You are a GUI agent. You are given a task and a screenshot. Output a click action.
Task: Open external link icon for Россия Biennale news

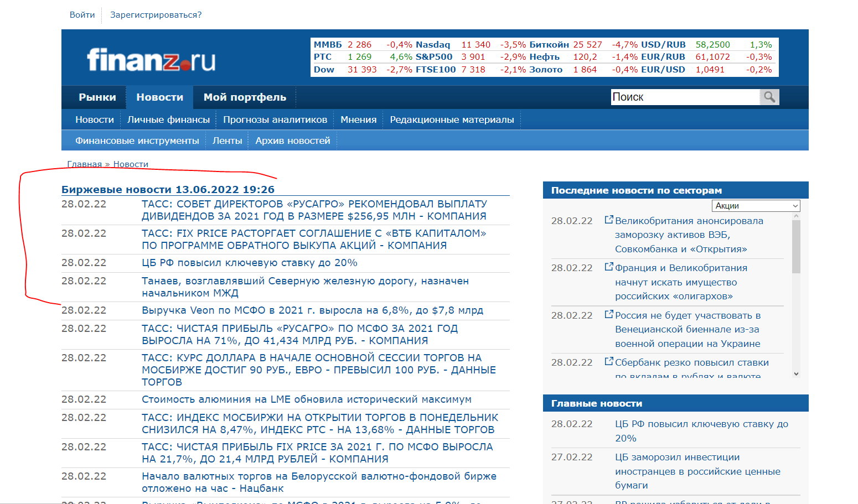click(x=609, y=314)
